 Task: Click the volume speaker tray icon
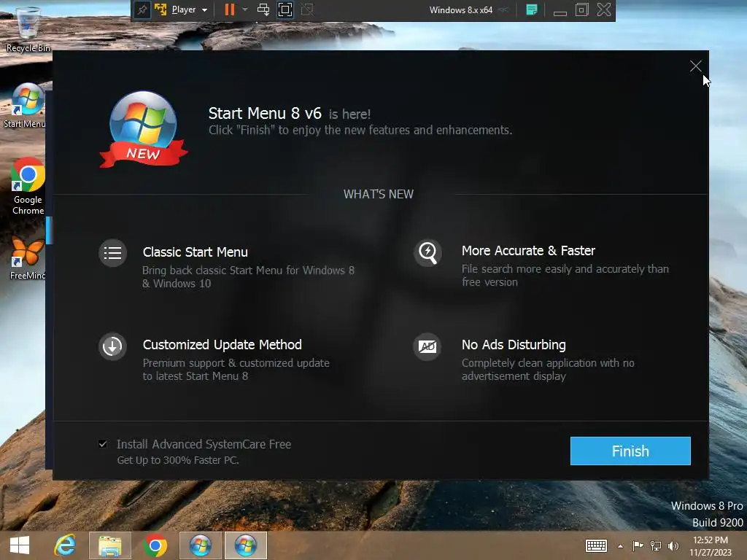[673, 545]
